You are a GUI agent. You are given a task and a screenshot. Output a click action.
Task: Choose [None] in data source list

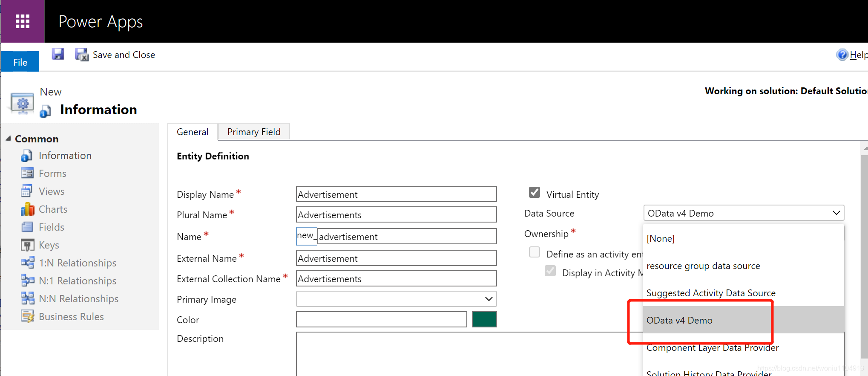point(744,238)
